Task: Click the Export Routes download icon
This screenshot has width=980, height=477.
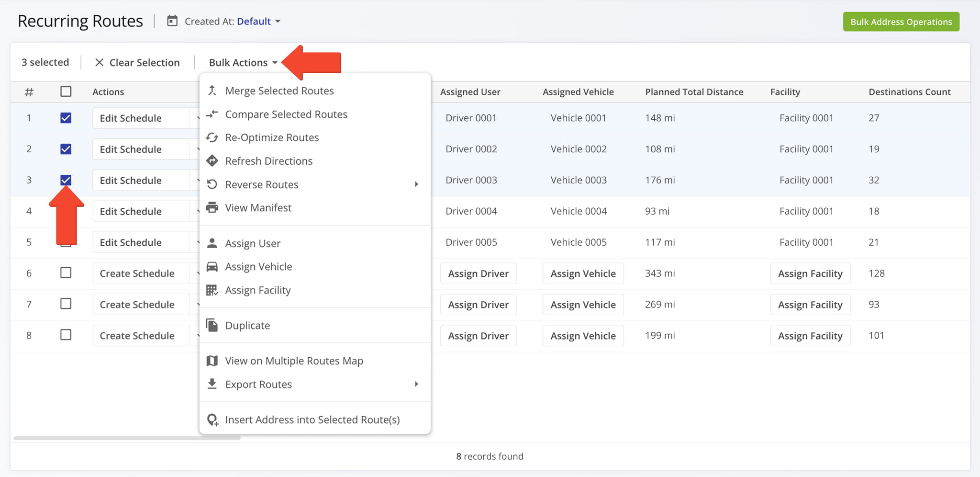Action: [212, 384]
